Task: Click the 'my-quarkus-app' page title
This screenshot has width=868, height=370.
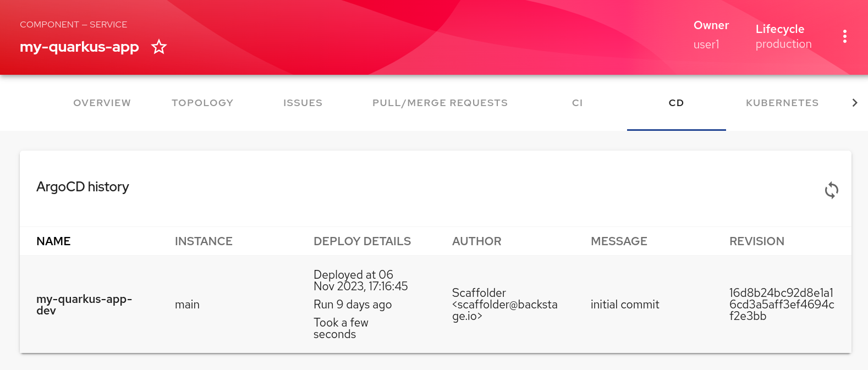Action: [79, 47]
